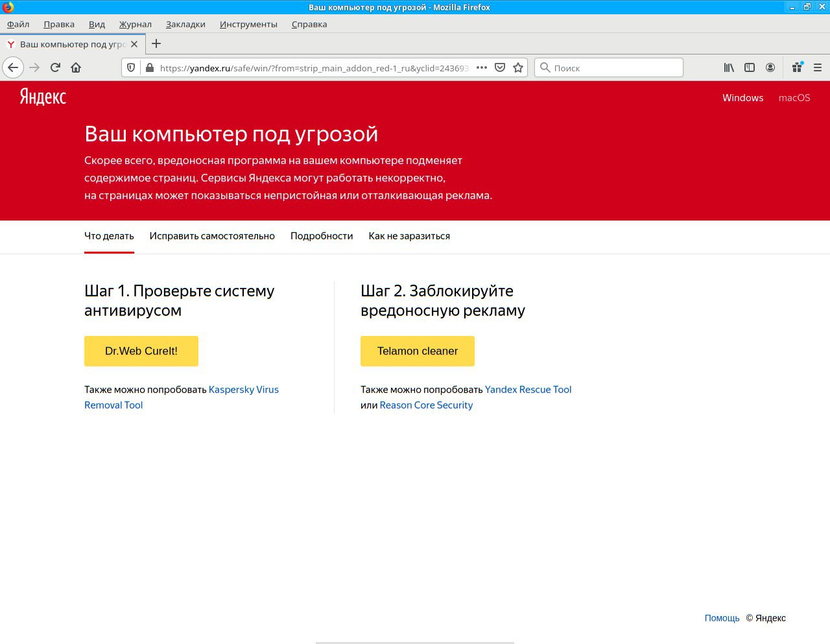
Task: Open the Firefox home page icon
Action: [x=76, y=67]
